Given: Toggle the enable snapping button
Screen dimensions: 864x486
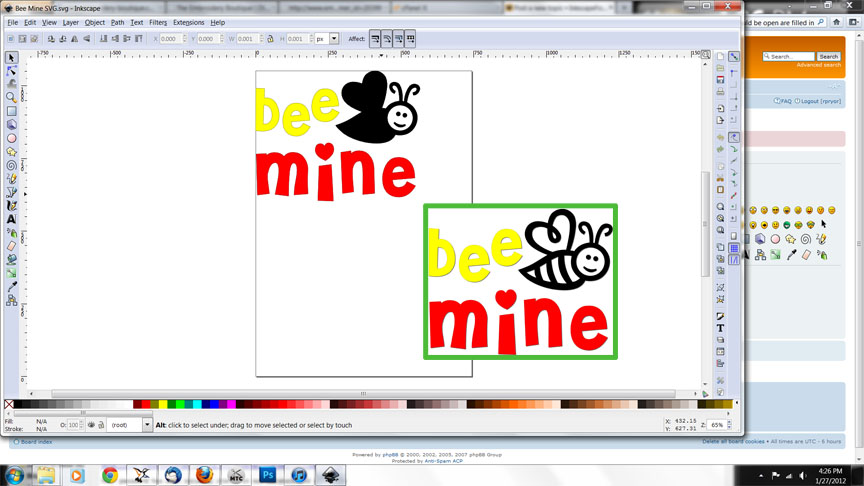Looking at the screenshot, I should tap(734, 56).
